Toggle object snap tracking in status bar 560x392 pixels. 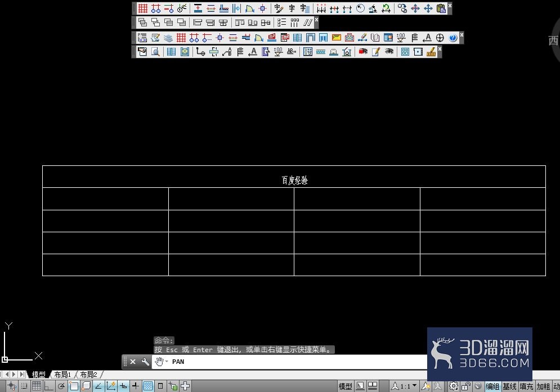click(98, 386)
